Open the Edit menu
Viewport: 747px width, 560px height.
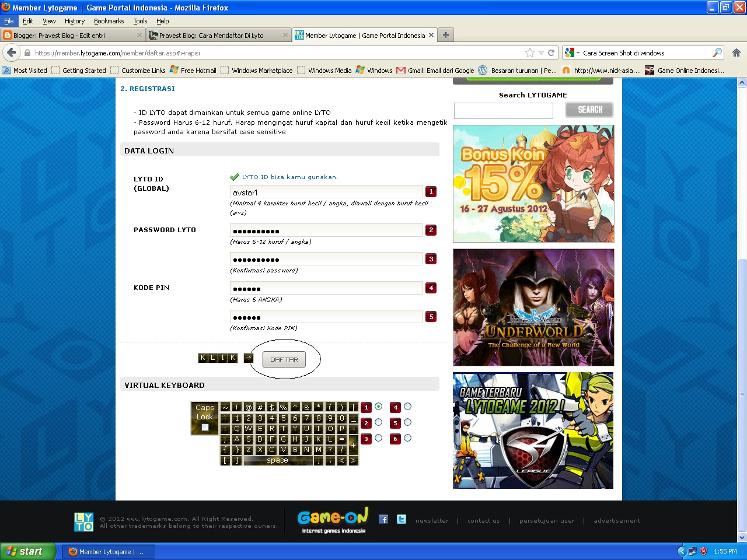pos(28,21)
